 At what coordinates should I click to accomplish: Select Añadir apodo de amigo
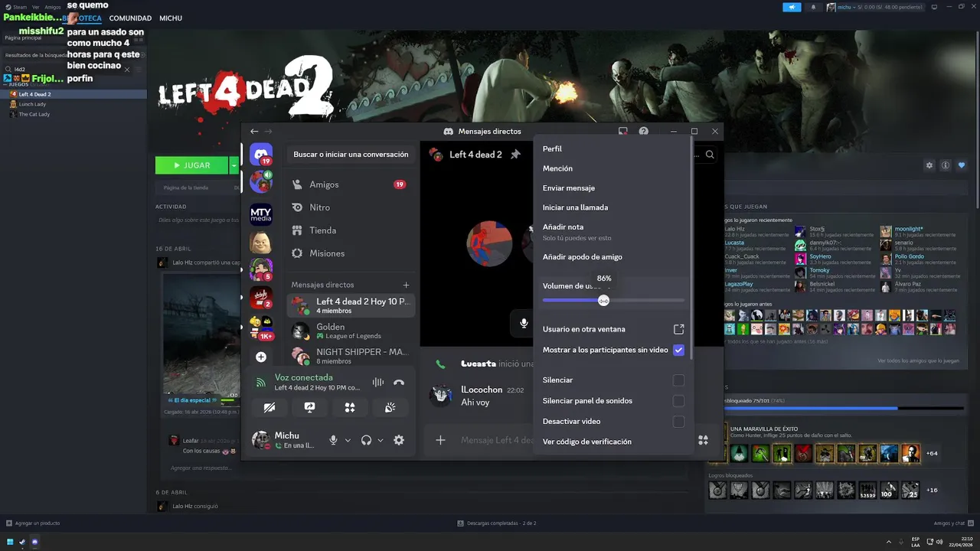click(612, 257)
